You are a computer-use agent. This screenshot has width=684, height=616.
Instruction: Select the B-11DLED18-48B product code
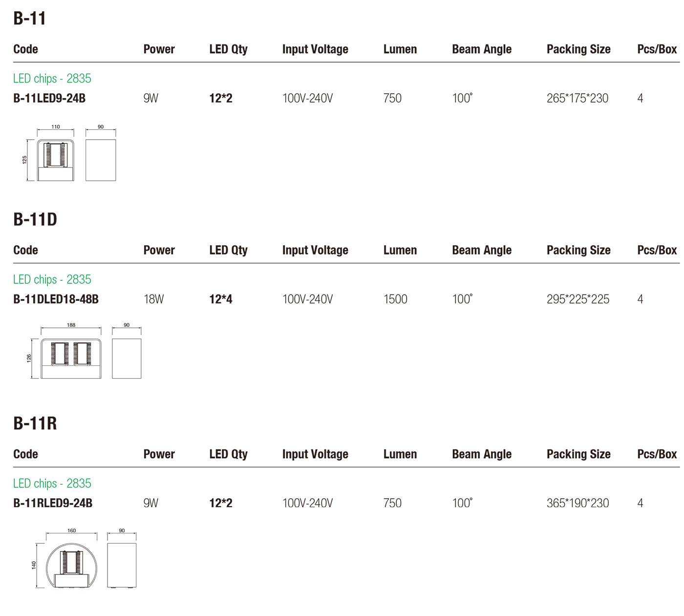point(56,299)
